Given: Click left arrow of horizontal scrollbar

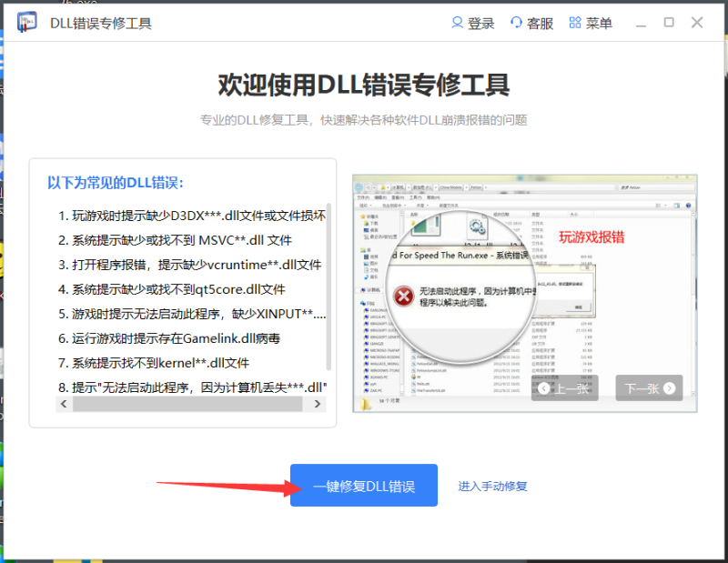Looking at the screenshot, I should coord(64,404).
